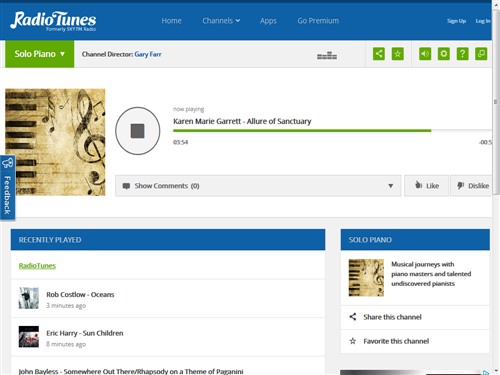Open the player settings gear
The width and height of the screenshot is (500, 375).
pos(443,54)
